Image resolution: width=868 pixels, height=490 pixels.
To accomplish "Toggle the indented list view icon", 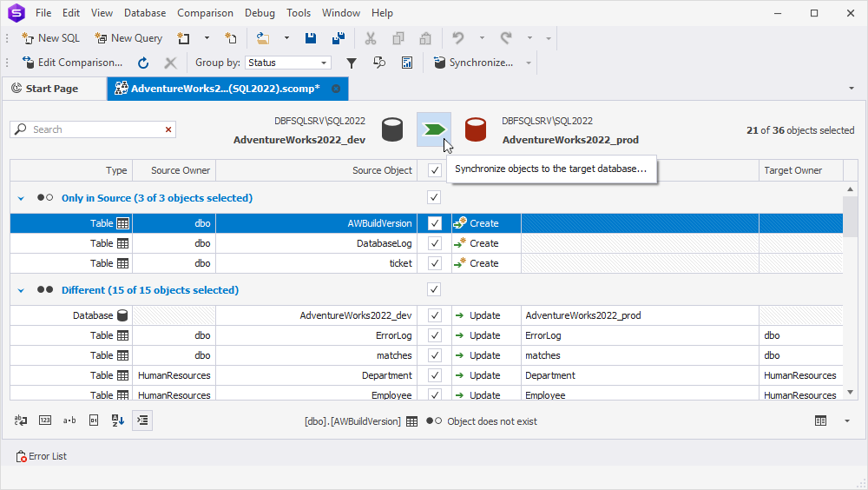I will (142, 420).
